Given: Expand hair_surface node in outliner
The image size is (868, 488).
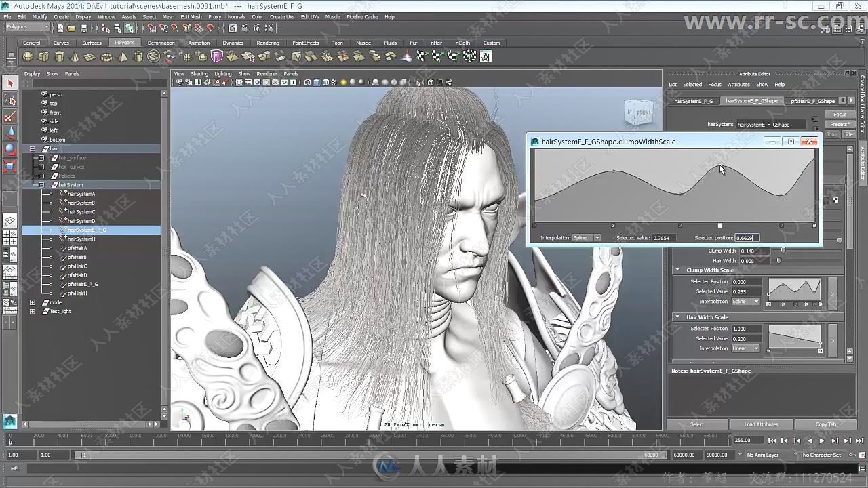Looking at the screenshot, I should tap(41, 158).
